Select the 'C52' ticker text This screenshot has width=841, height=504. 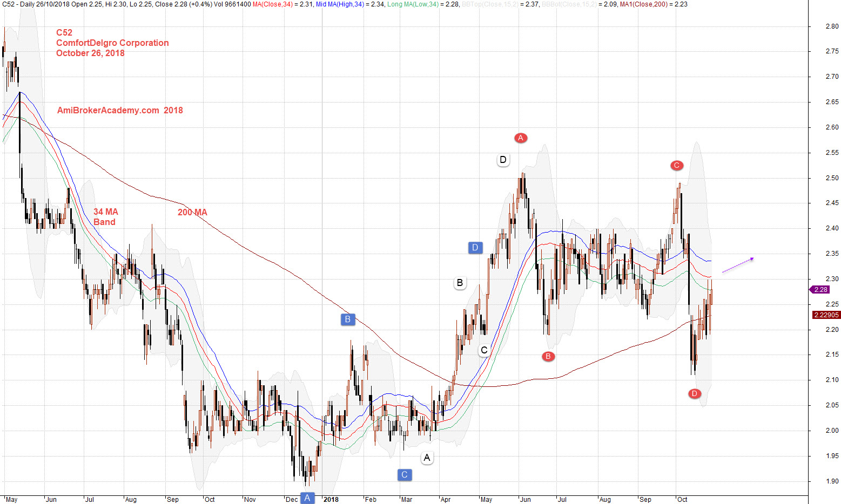tap(64, 32)
